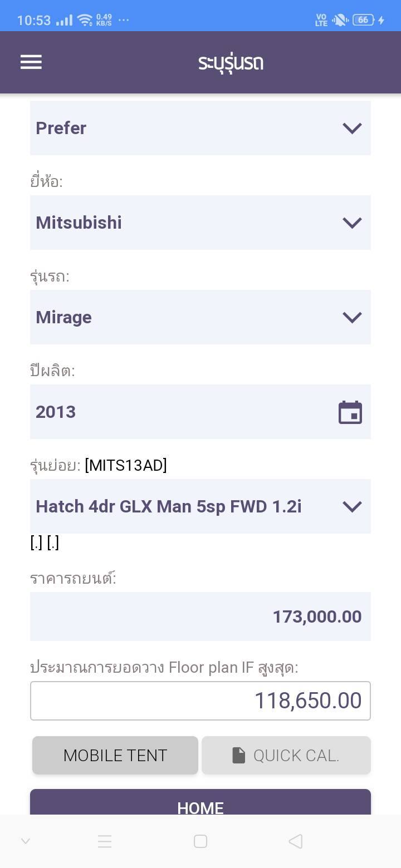This screenshot has width=401, height=868.
Task: Select the 118,650.00 floor plan field
Action: [200, 701]
